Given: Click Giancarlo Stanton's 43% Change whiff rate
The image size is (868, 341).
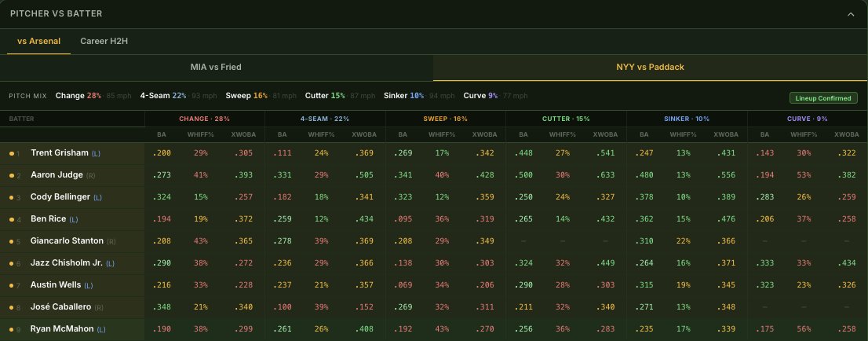Looking at the screenshot, I should 200,240.
